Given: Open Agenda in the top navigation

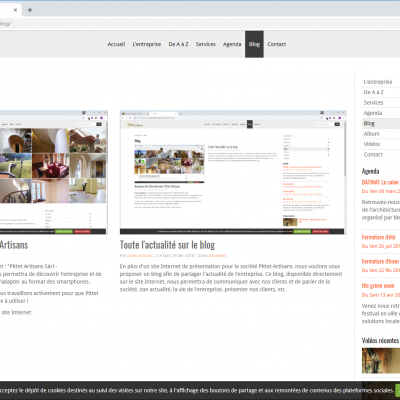Looking at the screenshot, I should tap(232, 44).
